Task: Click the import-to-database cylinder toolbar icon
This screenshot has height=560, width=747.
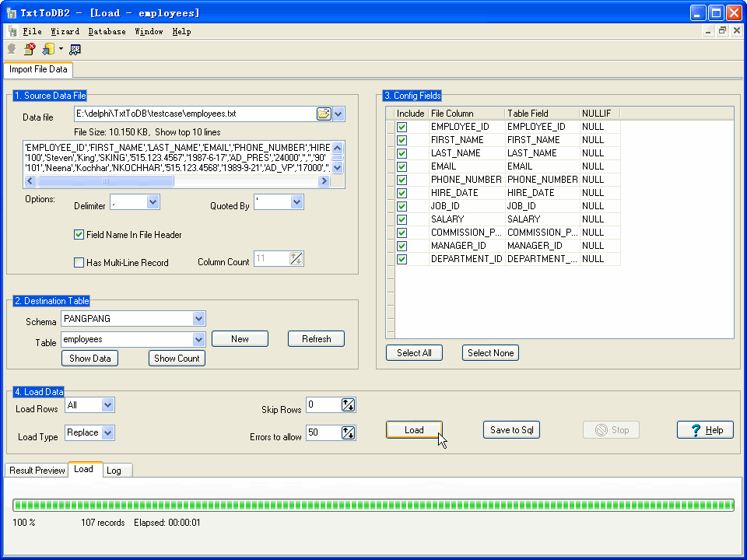Action: point(48,48)
